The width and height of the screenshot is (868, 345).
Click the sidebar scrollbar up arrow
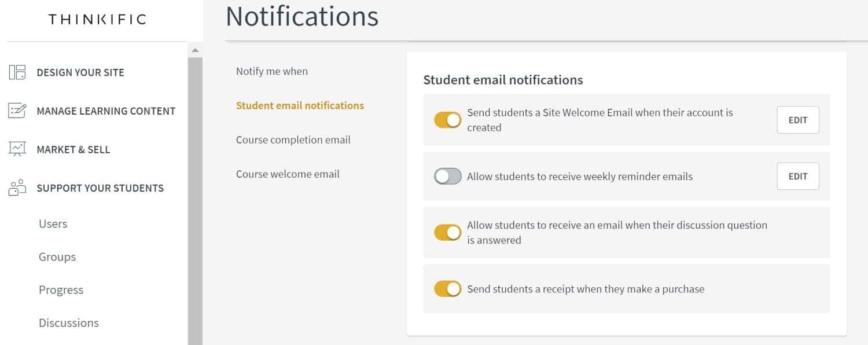click(195, 50)
